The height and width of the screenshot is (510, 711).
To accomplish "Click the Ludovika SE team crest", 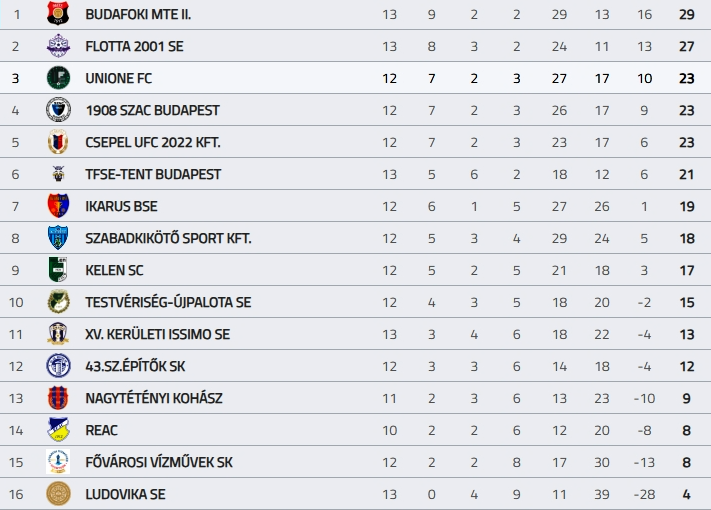I will tap(59, 494).
